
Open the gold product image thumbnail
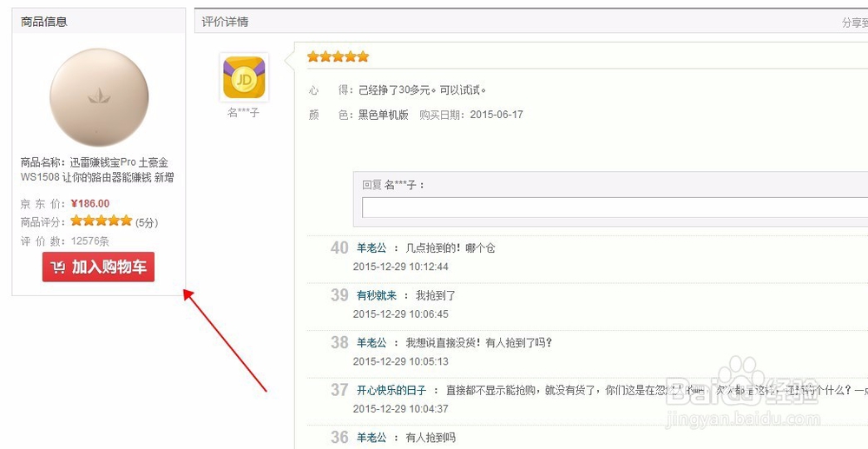click(99, 97)
